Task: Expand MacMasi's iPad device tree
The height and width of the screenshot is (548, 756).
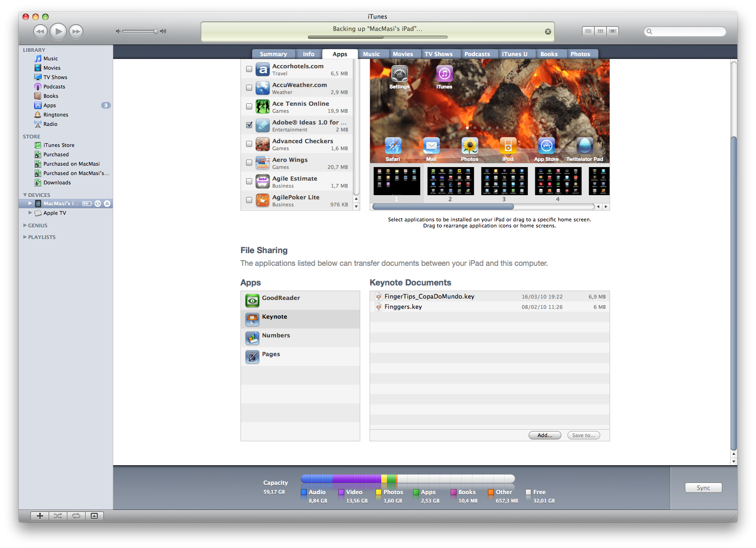Action: [x=30, y=204]
